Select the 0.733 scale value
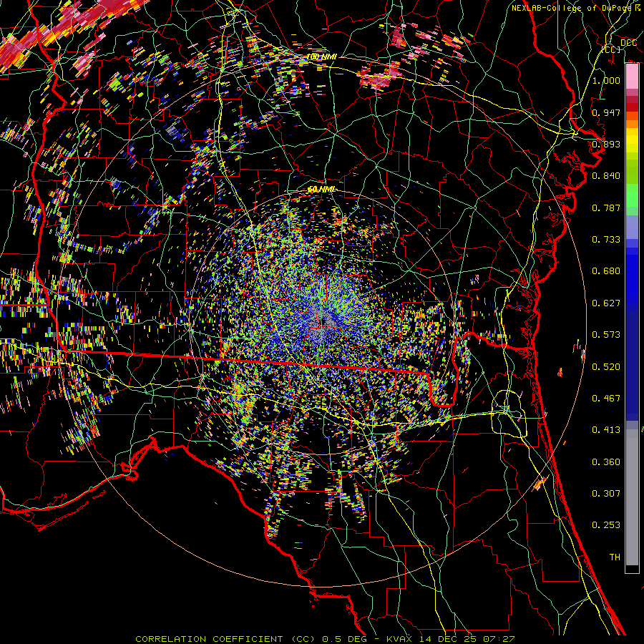Screen dimensions: 644x644 tap(606, 240)
